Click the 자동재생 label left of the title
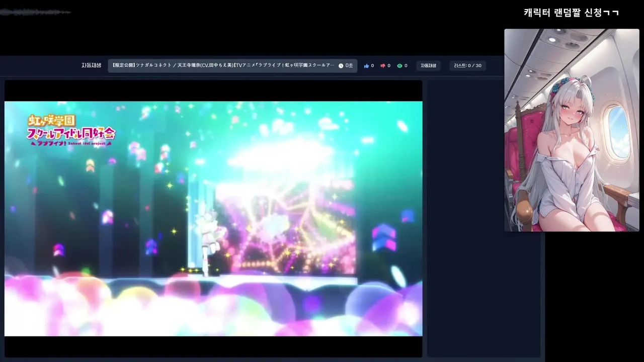This screenshot has height=362, width=644. click(x=92, y=65)
